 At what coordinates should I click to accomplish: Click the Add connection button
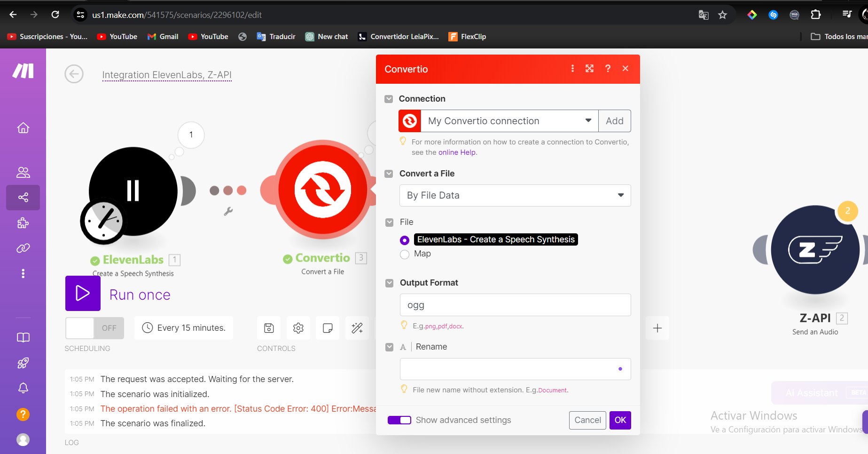(615, 121)
